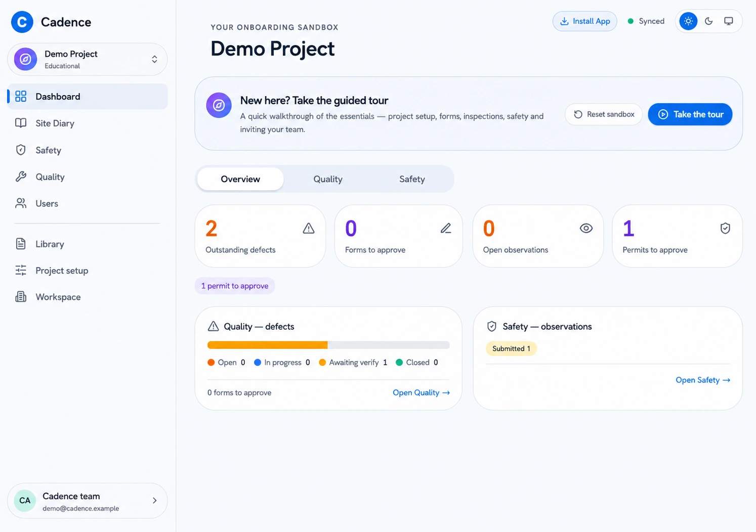Image resolution: width=756 pixels, height=532 pixels.
Task: Click the Quality wrench icon
Action: 21,176
